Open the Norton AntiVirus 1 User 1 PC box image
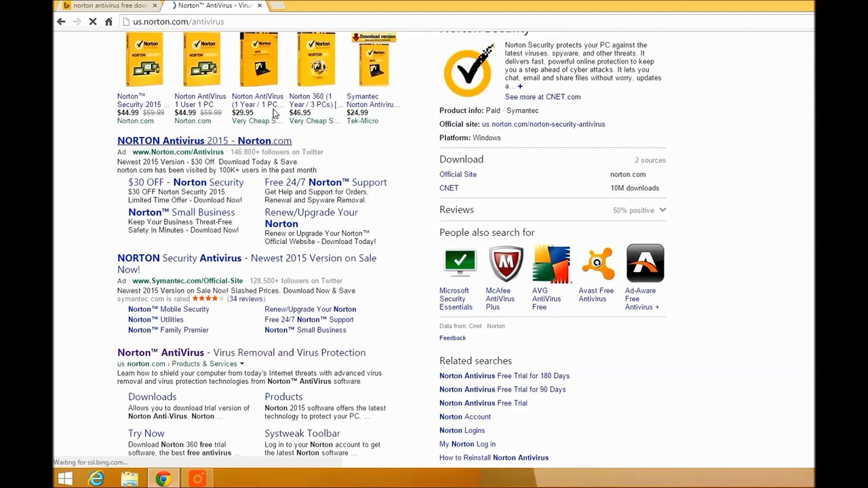 (x=201, y=60)
